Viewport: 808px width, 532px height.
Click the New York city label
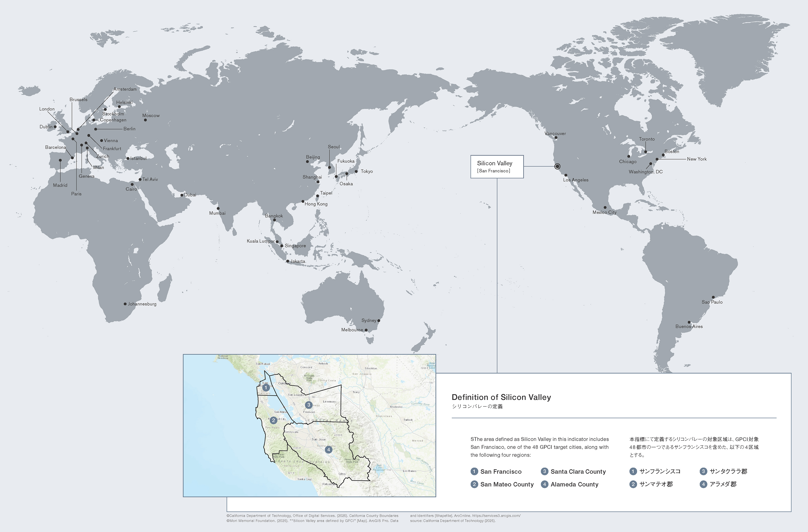tap(696, 159)
